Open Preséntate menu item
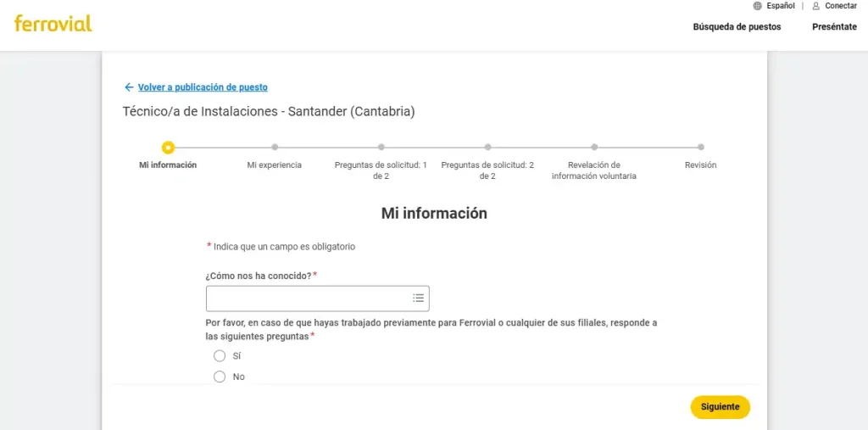868x430 pixels. 834,26
